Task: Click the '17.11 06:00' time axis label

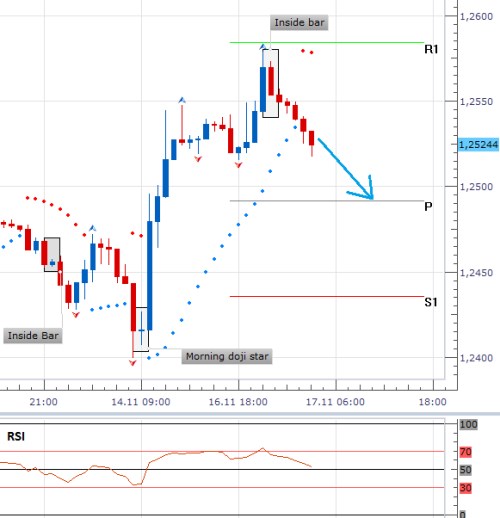Action: point(335,402)
